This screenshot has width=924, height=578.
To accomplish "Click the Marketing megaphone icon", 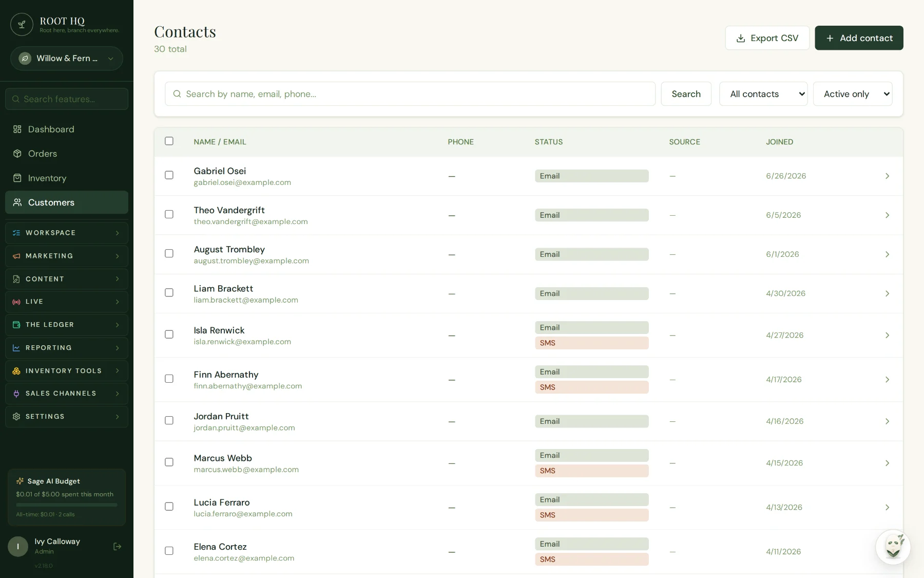I will click(x=16, y=256).
